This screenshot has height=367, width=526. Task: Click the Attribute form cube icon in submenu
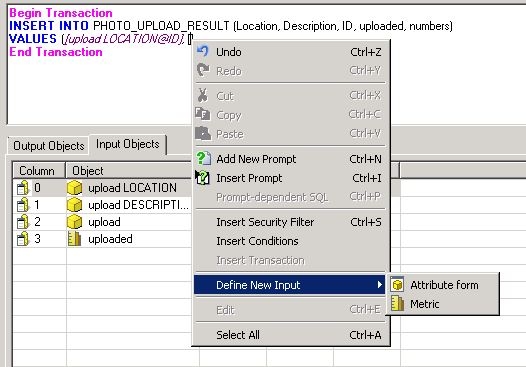tap(398, 284)
